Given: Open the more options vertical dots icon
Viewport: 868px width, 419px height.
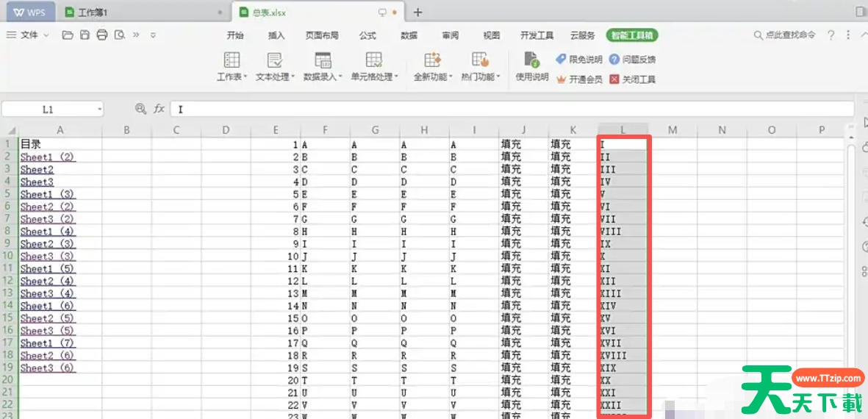Looking at the screenshot, I should pyautogui.click(x=848, y=35).
